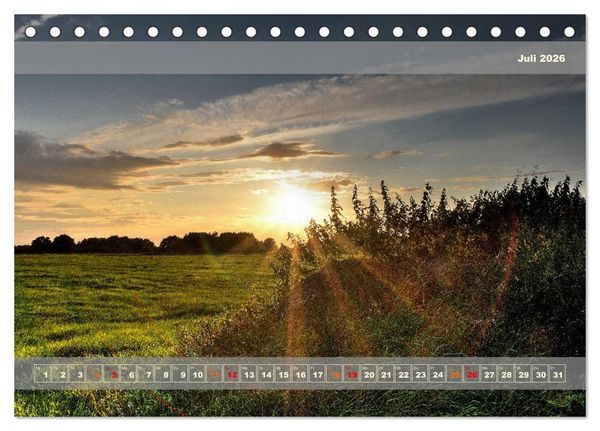
Task: Select day cell 22 in calendar strip
Action: [x=403, y=374]
